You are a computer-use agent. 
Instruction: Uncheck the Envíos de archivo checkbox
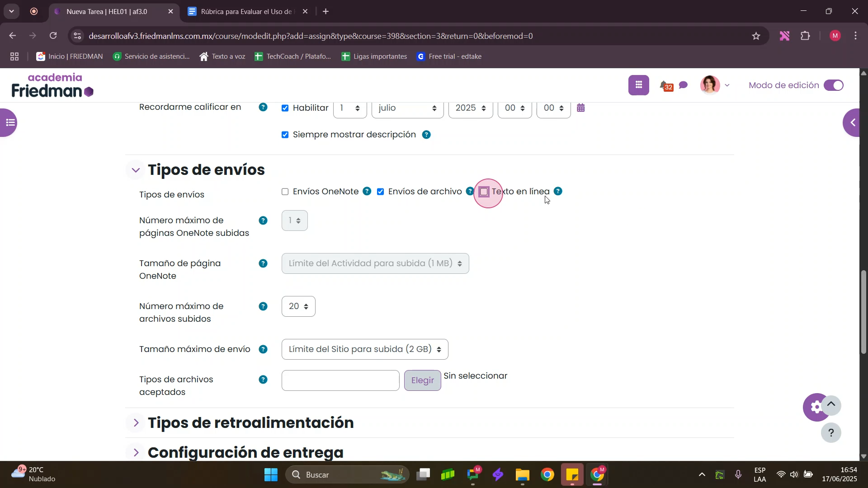point(381,192)
